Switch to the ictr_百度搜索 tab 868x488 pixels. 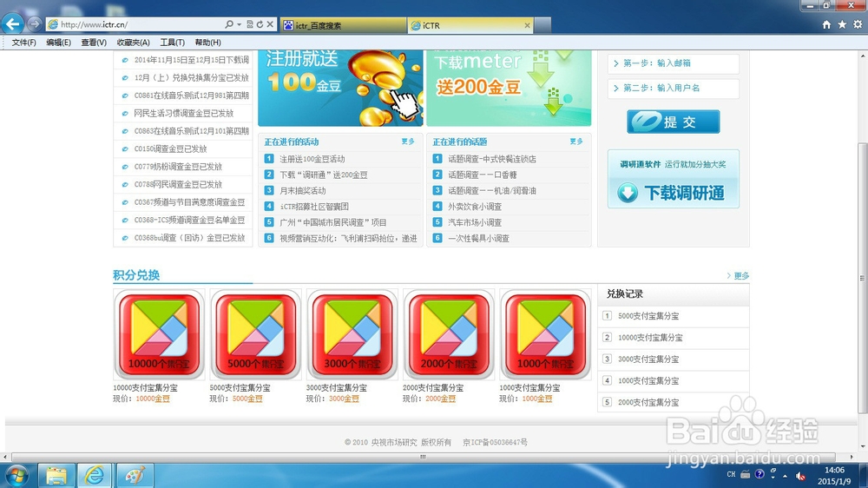click(343, 25)
